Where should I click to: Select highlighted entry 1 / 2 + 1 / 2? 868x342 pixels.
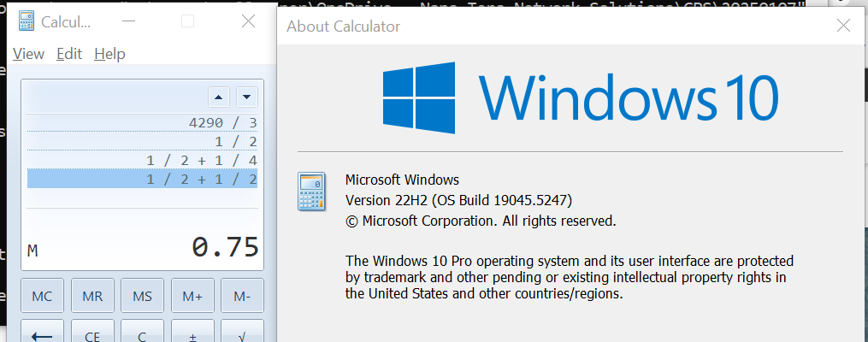click(x=142, y=179)
